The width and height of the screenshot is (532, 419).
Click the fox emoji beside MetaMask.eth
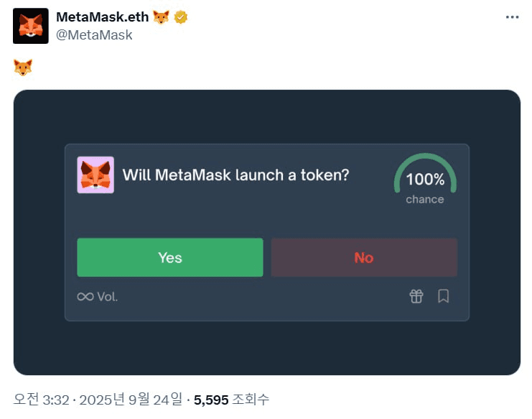click(x=161, y=17)
